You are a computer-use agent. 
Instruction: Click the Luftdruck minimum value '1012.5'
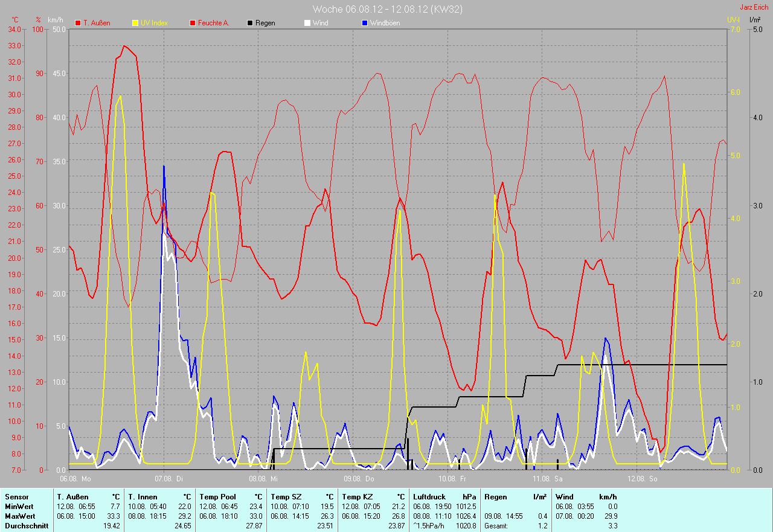(466, 506)
